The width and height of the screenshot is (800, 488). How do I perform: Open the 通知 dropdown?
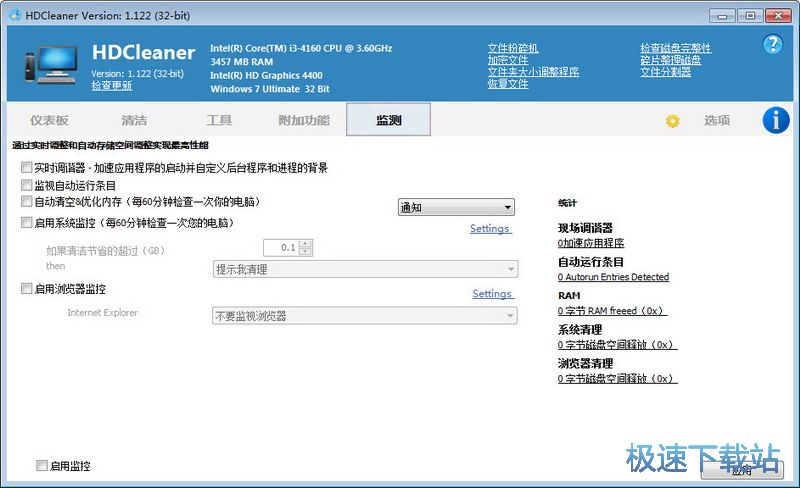click(456, 207)
